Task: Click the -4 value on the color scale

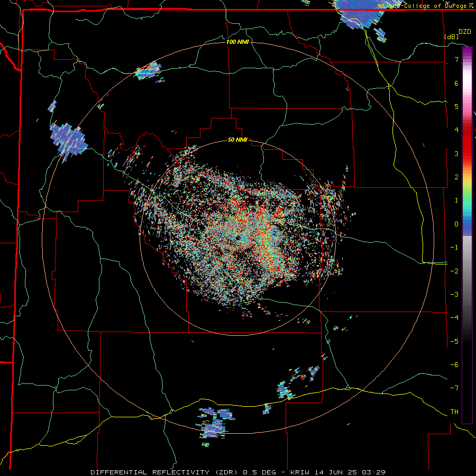Action: 454,317
